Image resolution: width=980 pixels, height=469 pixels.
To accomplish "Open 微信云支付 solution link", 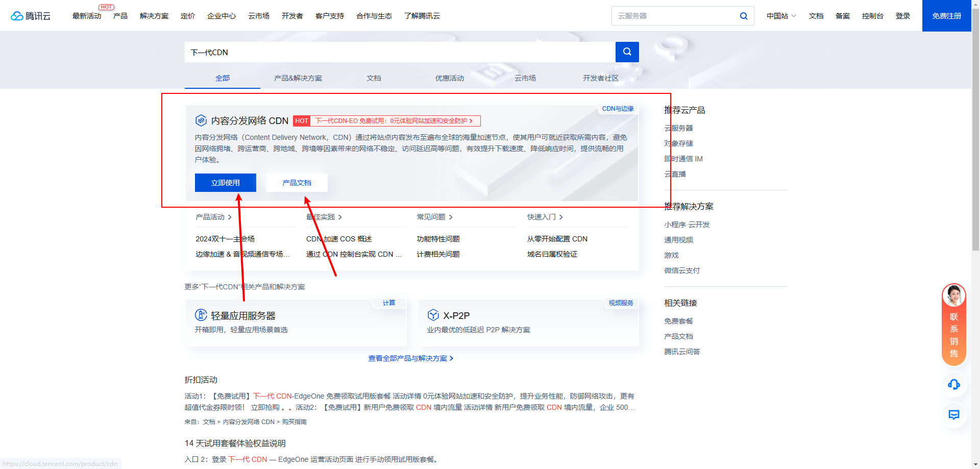I will (682, 270).
